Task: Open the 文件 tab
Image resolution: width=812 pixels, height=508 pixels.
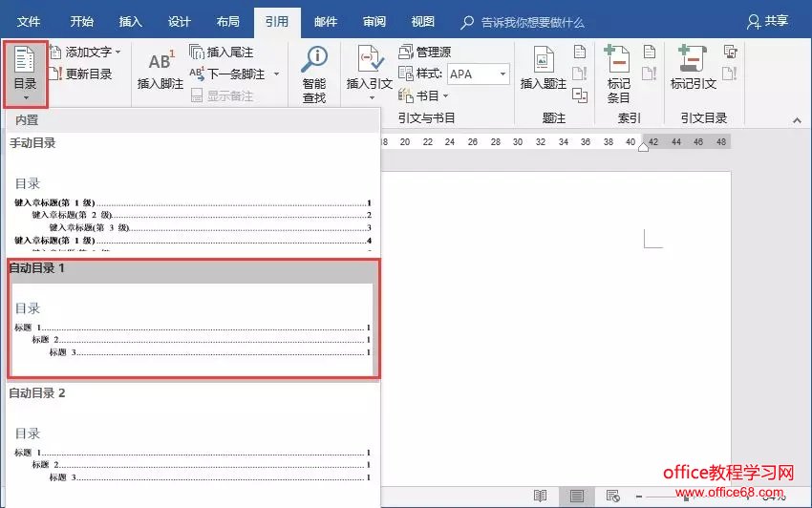Action: coord(29,22)
